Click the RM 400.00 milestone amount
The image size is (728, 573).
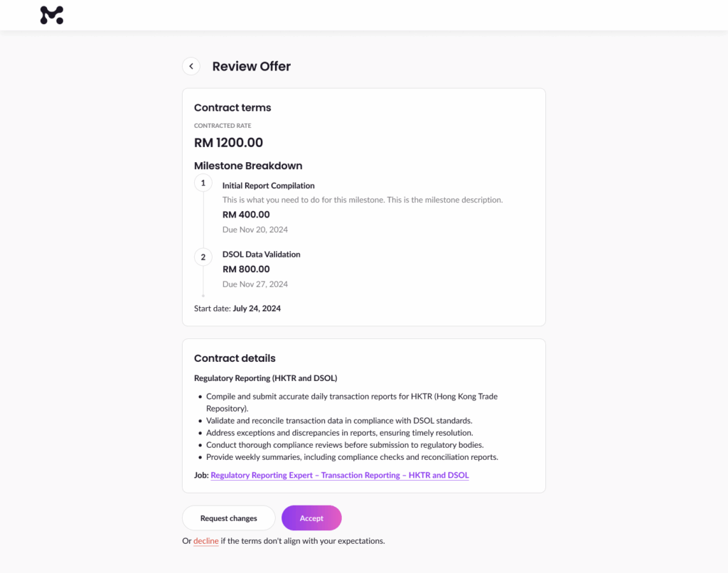246,215
